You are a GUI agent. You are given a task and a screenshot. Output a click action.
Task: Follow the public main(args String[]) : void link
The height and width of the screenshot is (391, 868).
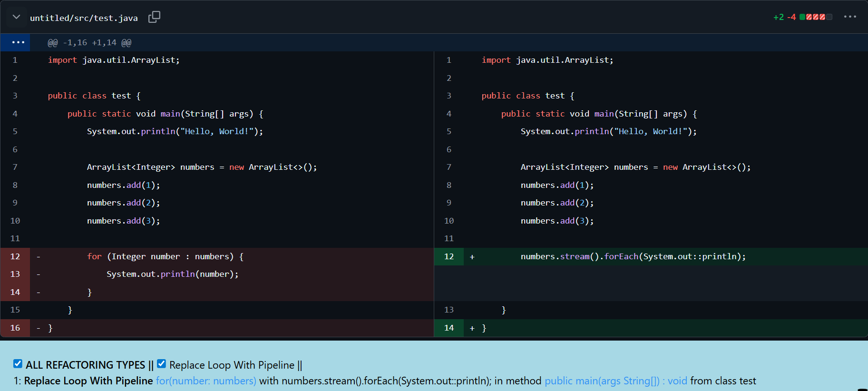coord(615,381)
